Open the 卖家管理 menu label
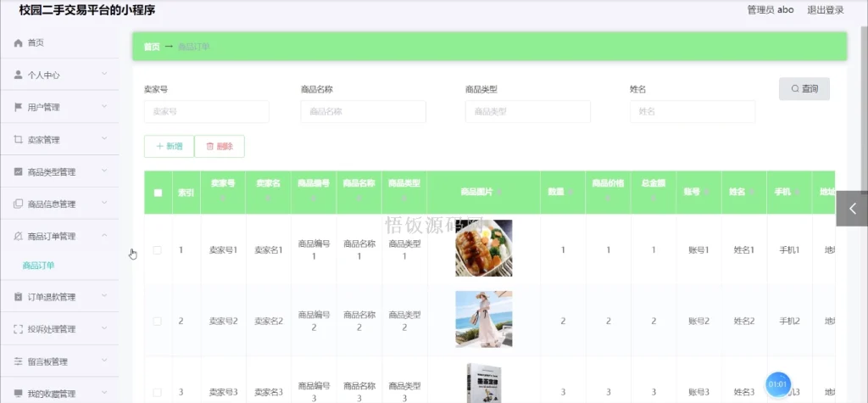This screenshot has width=868, height=403. coord(44,140)
